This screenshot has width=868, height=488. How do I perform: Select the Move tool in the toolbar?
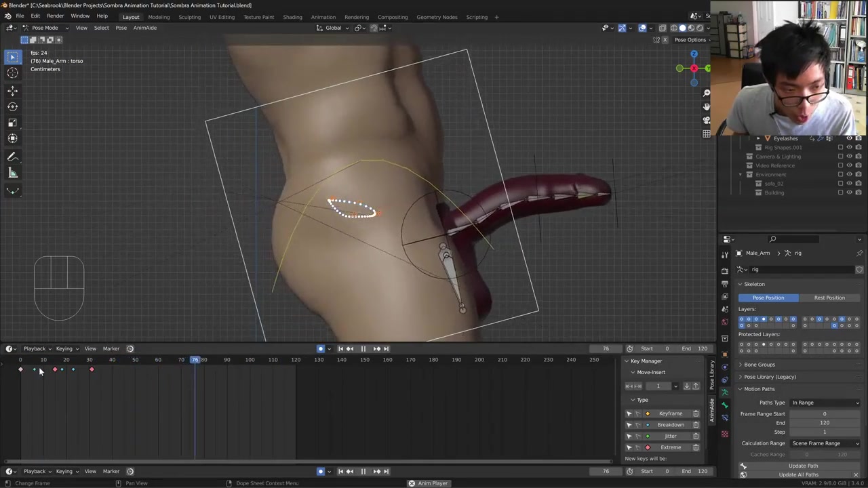click(12, 90)
